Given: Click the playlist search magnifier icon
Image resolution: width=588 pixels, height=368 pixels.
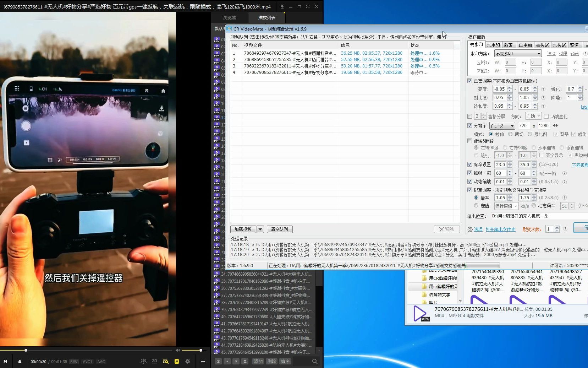Looking at the screenshot, I should pos(315,361).
